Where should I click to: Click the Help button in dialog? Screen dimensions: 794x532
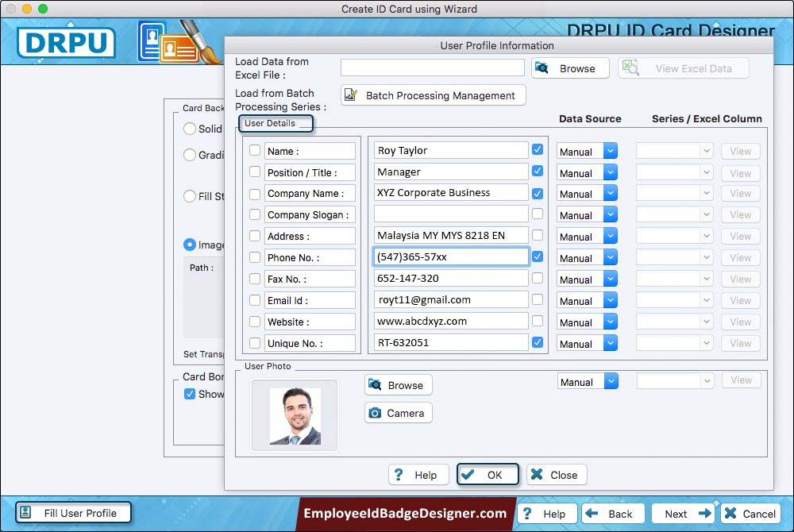(418, 475)
